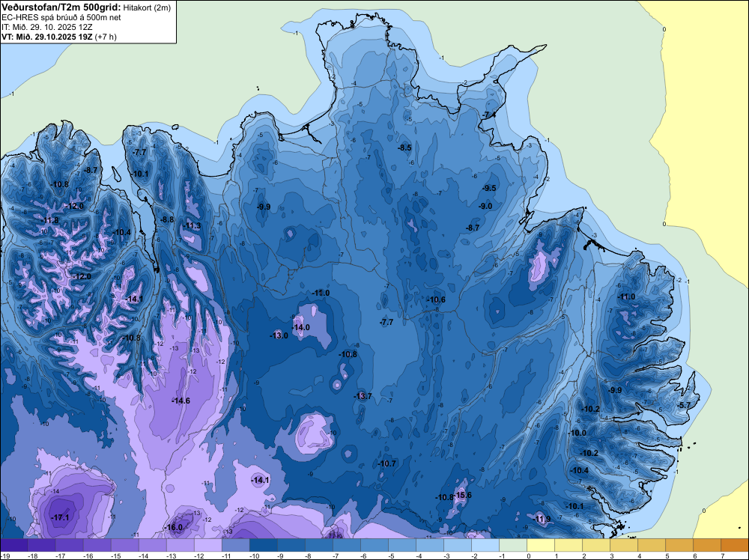This screenshot has width=749, height=560.
Task: Click legend swatch between 3 and 4
Action: coord(624,545)
